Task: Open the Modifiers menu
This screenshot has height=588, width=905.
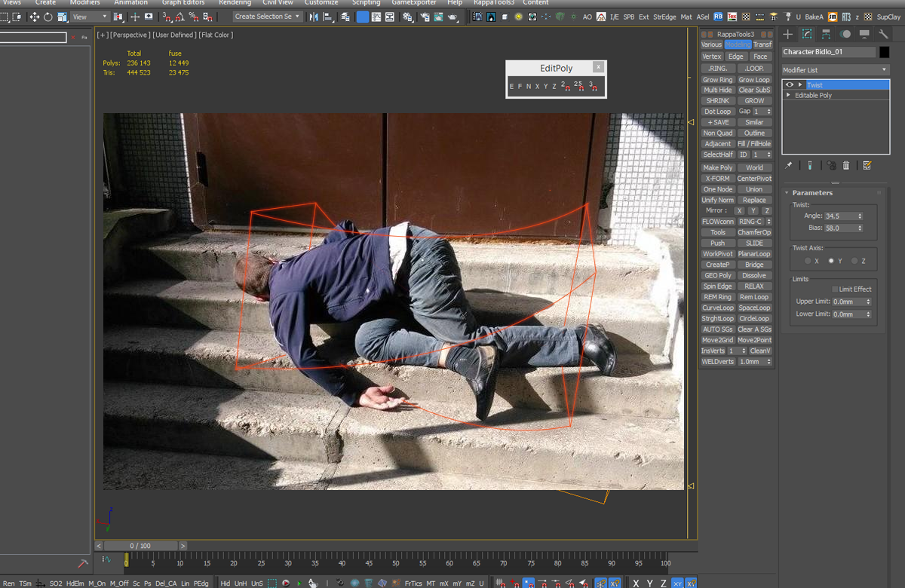Action: pyautogui.click(x=84, y=3)
